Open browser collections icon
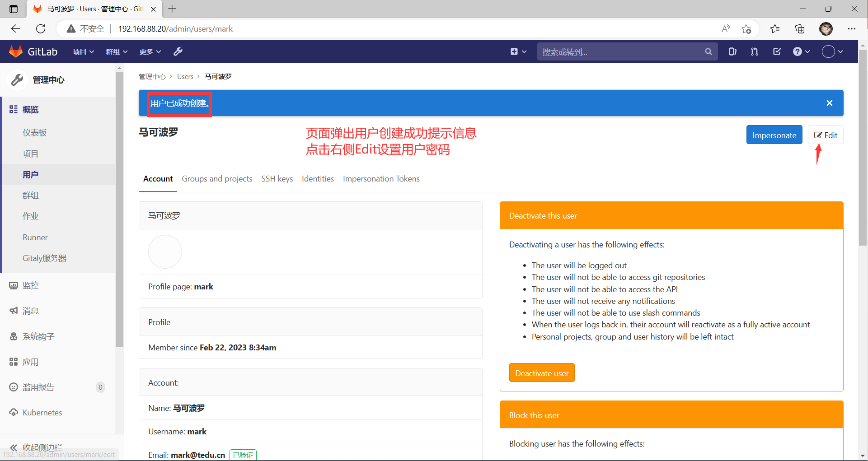The height and width of the screenshot is (461, 868). [x=800, y=29]
